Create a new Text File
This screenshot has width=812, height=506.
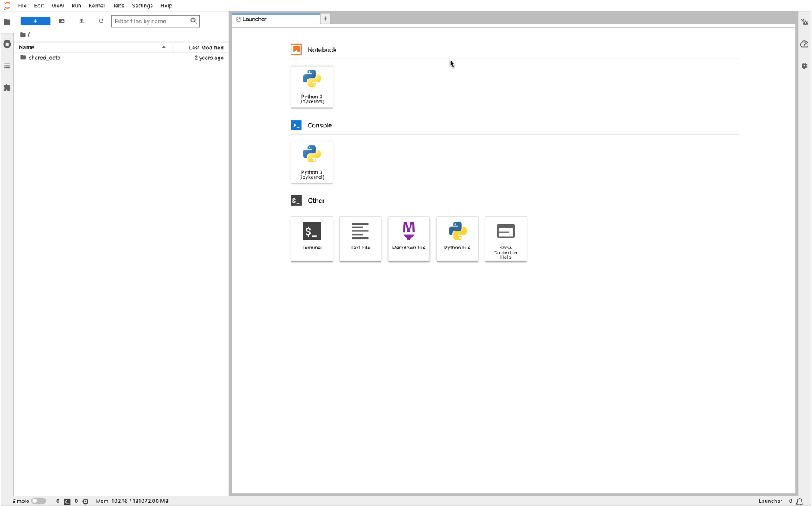point(360,239)
